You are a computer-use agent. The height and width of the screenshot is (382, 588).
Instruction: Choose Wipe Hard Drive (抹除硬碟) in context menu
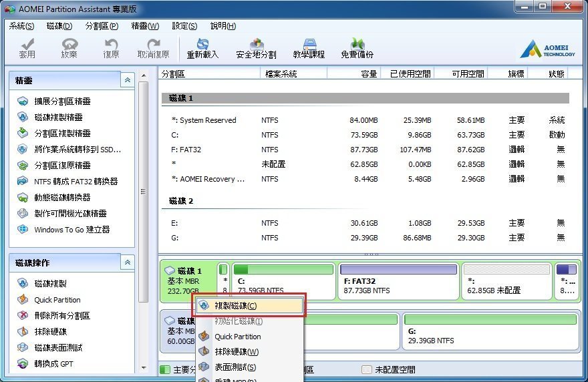coord(250,352)
